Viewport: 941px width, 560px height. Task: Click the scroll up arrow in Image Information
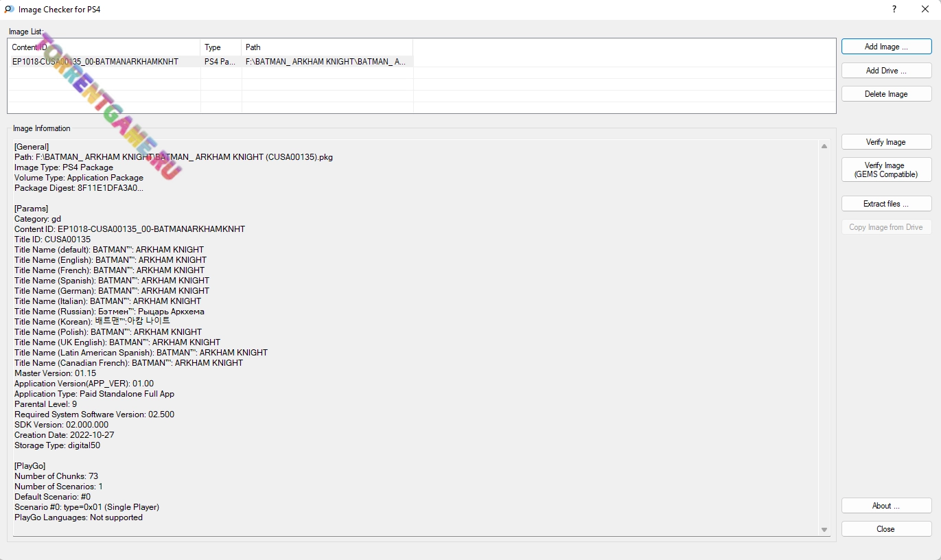[824, 146]
